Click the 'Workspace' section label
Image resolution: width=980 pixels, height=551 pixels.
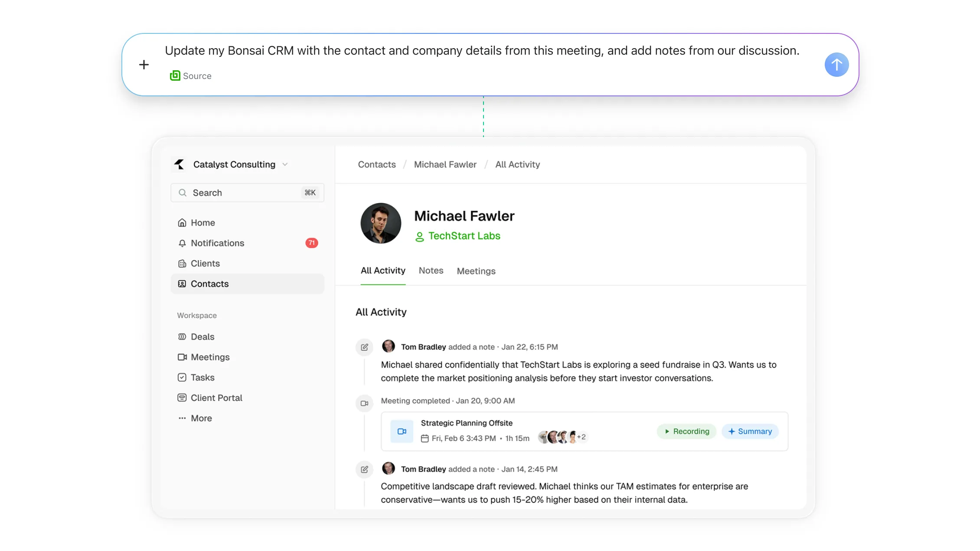click(x=197, y=315)
